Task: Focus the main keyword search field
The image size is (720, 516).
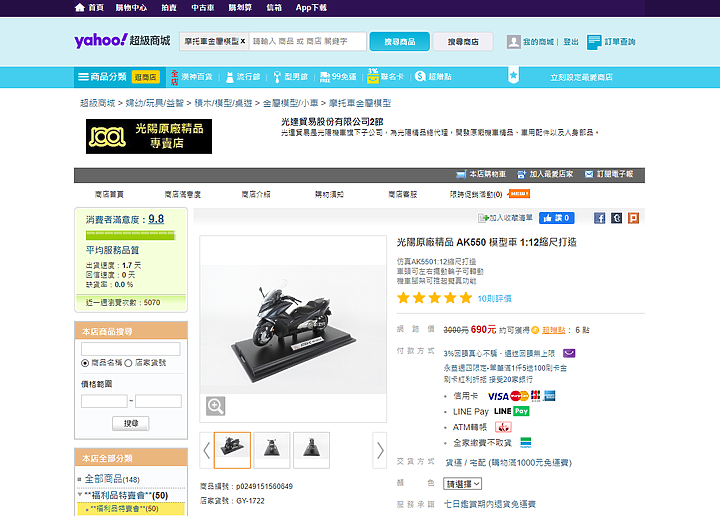Action: 308,41
